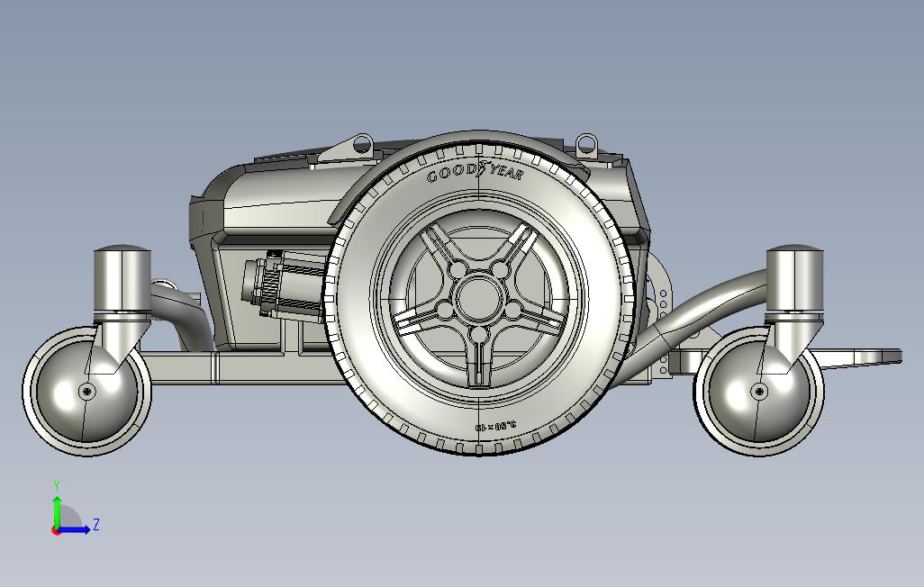Screen dimensions: 924x587
Task: Select the left caster wheel
Action: point(87,392)
